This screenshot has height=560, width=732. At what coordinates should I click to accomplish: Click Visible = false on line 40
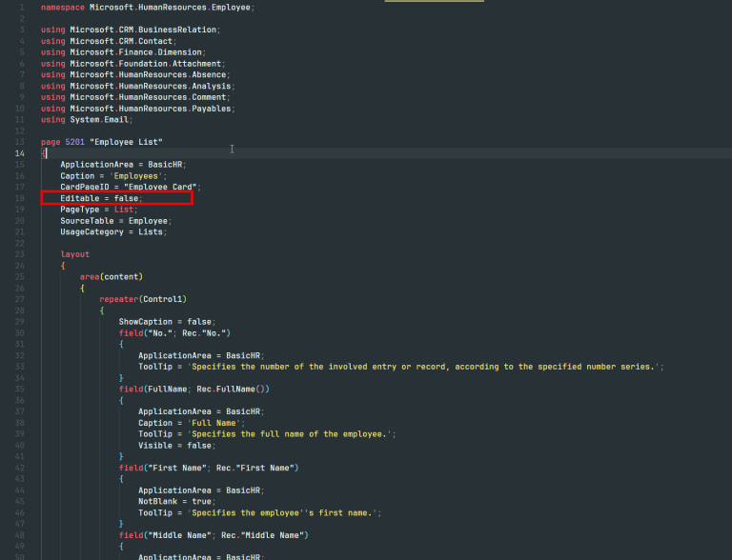click(x=177, y=446)
